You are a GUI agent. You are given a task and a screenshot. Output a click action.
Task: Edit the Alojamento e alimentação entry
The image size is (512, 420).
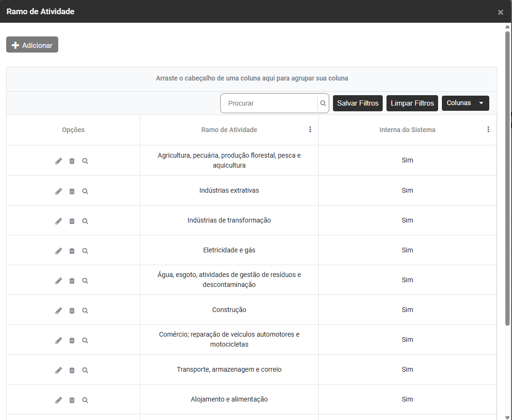[59, 400]
